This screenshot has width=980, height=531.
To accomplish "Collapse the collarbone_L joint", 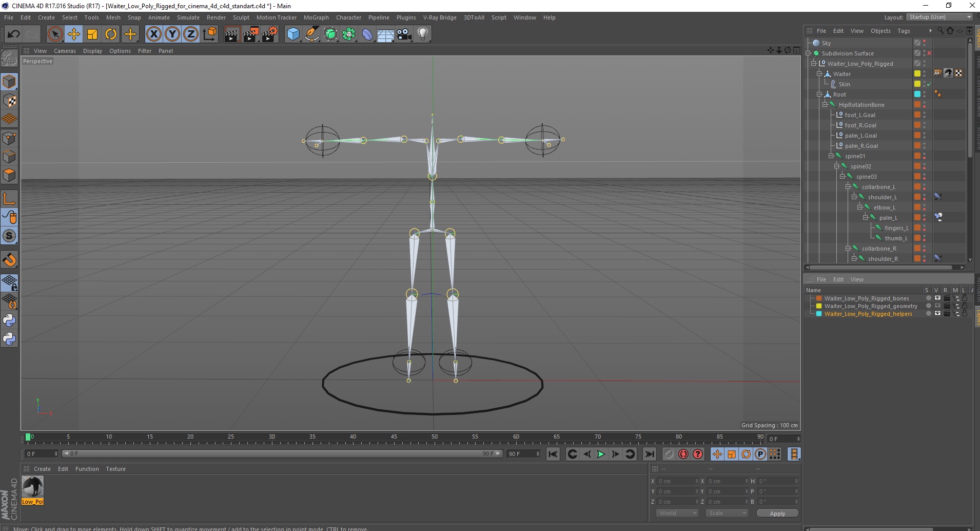I will [x=848, y=187].
